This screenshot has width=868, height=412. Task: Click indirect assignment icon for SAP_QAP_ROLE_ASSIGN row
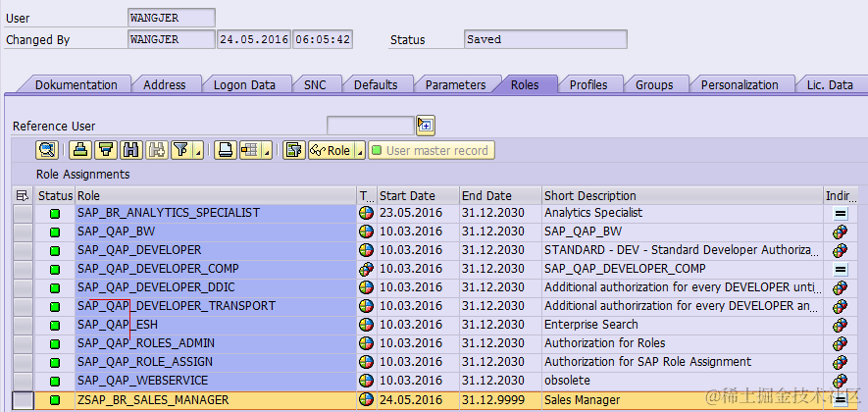(x=841, y=362)
